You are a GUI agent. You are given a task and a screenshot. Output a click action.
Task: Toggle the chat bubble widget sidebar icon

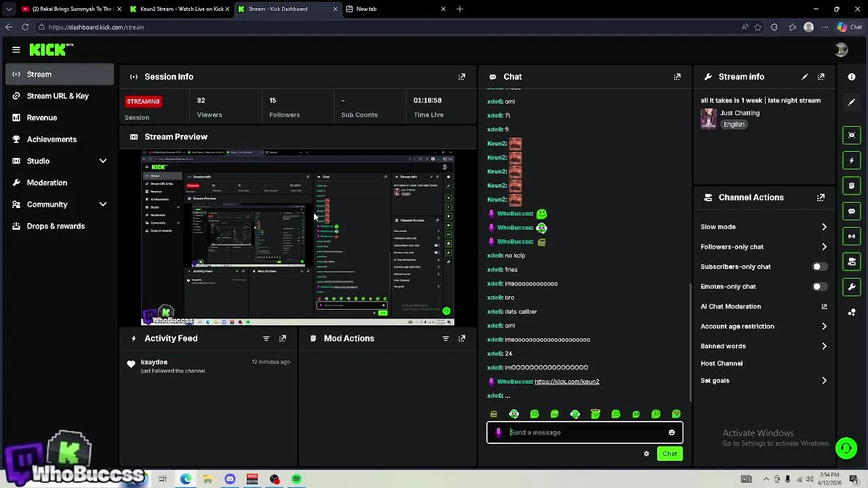852,211
